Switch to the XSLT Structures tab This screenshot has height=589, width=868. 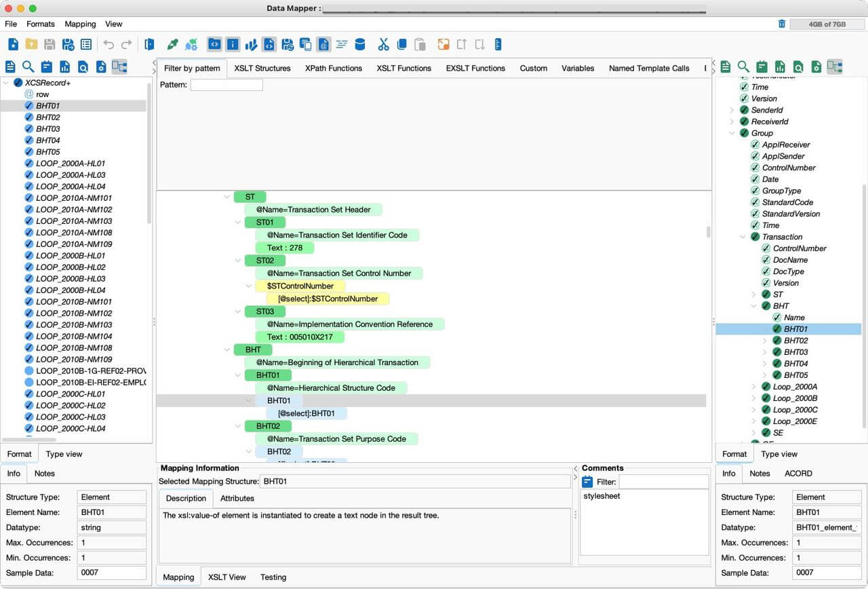(262, 68)
